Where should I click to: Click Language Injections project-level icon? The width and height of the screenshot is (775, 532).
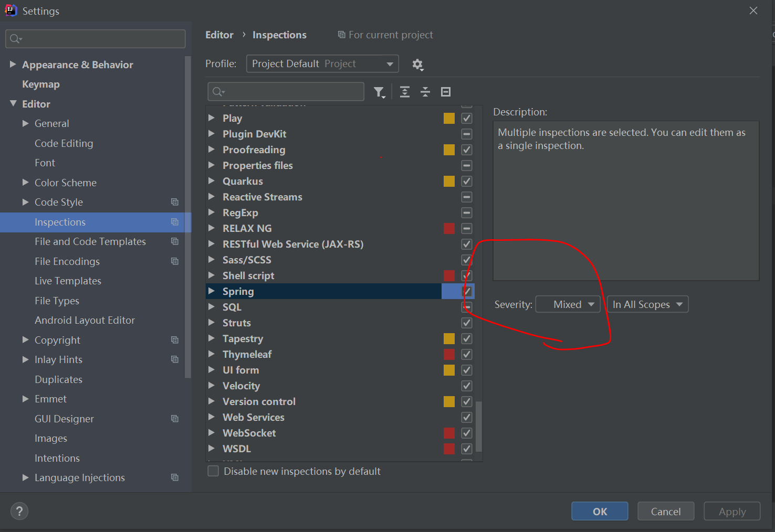coord(175,477)
